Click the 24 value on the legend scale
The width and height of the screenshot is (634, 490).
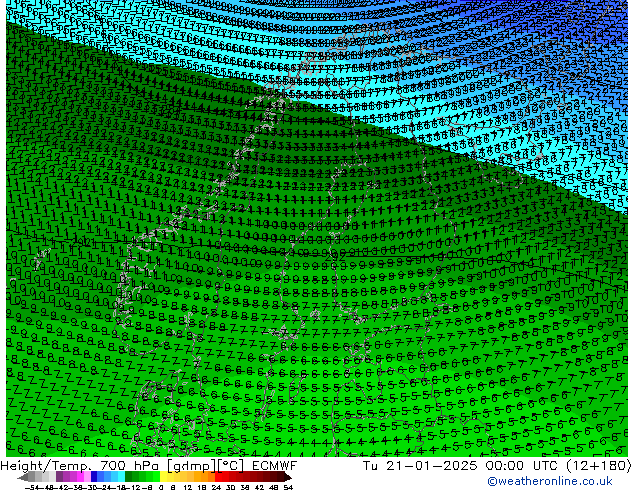[216, 488]
